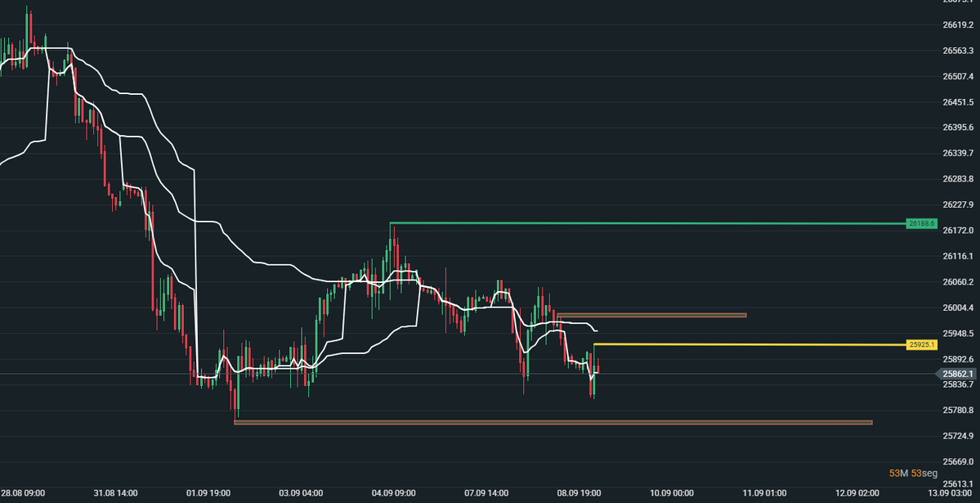Click the 01.09 19:00 time label
980x503 pixels.
click(208, 493)
